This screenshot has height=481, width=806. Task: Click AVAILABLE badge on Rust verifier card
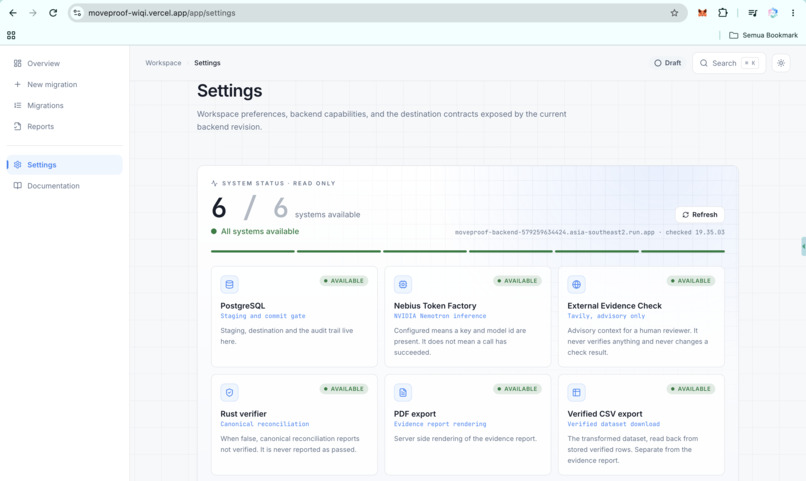pos(344,388)
